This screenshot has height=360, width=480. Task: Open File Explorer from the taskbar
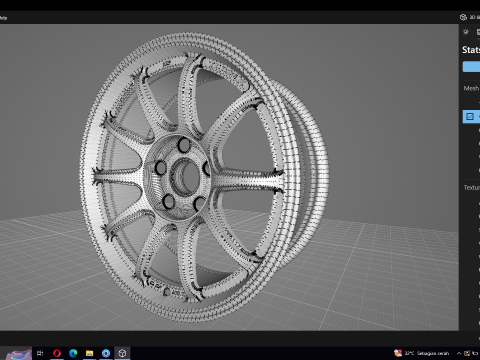[89, 353]
